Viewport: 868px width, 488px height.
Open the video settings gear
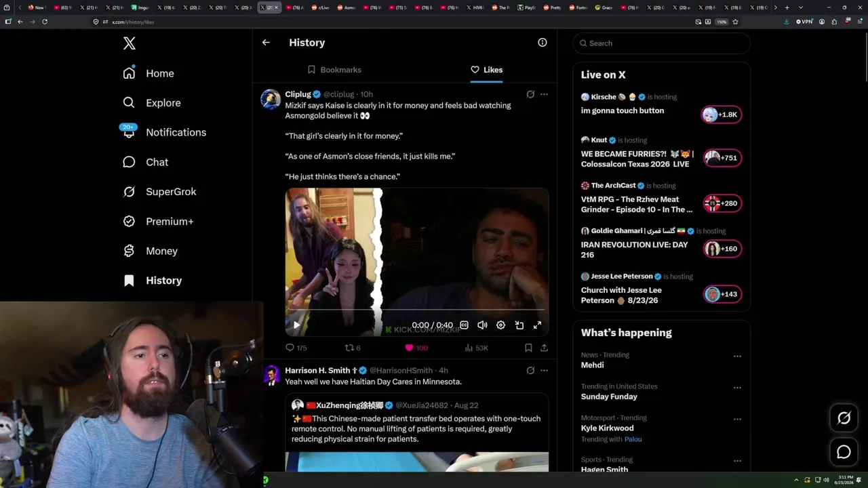[500, 325]
